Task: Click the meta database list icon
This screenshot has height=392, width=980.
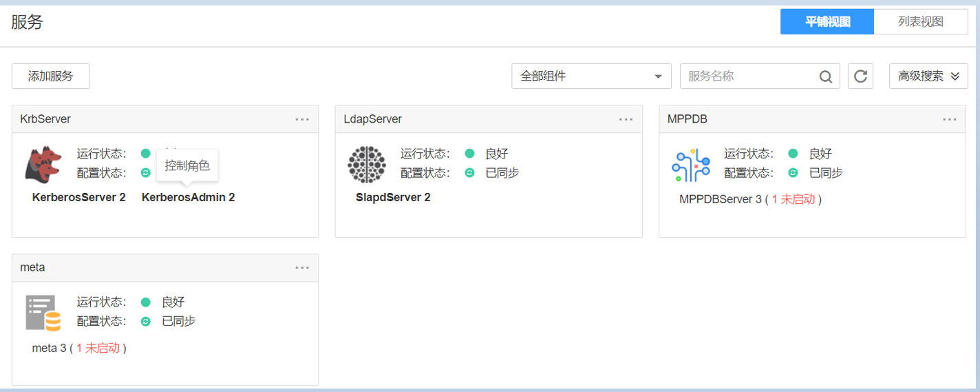Action: [43, 313]
